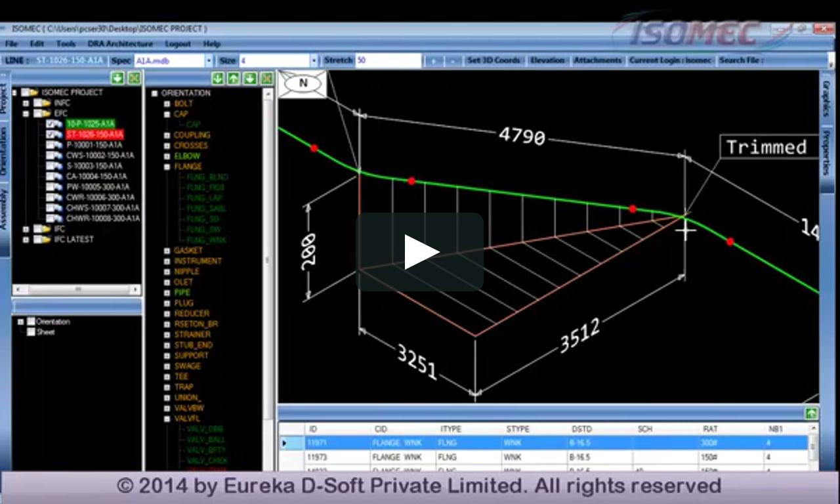Click the ITYPE column header
Screen dimensions: 840x504
click(468, 429)
